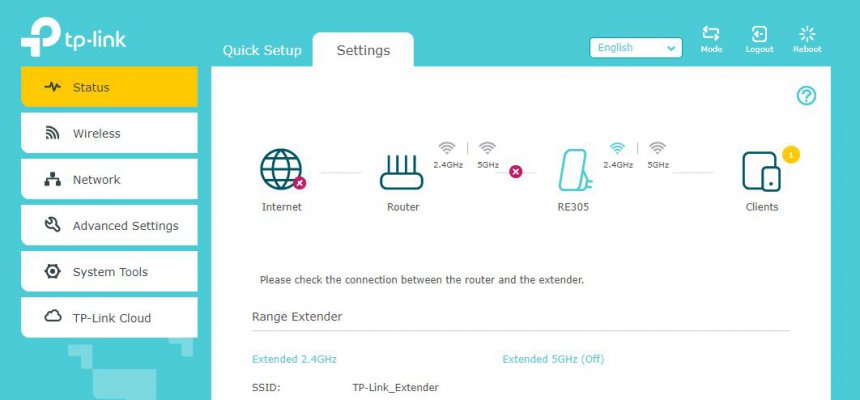This screenshot has height=400, width=860.
Task: Click the Extended 2.4GHz link
Action: pos(294,359)
